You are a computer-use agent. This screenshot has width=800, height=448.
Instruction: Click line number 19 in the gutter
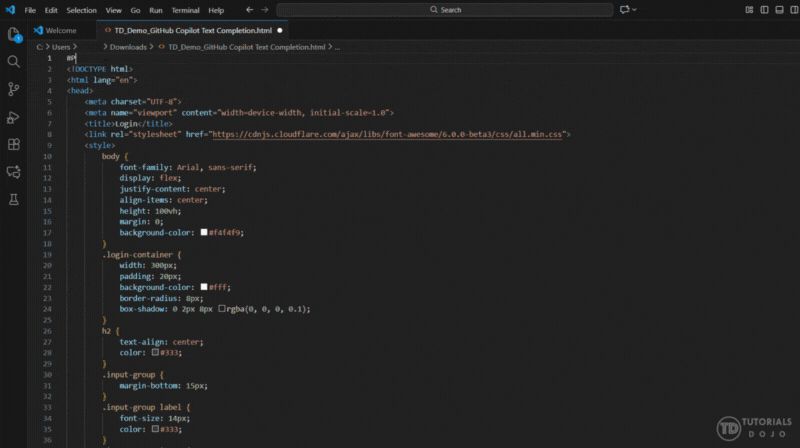click(47, 254)
